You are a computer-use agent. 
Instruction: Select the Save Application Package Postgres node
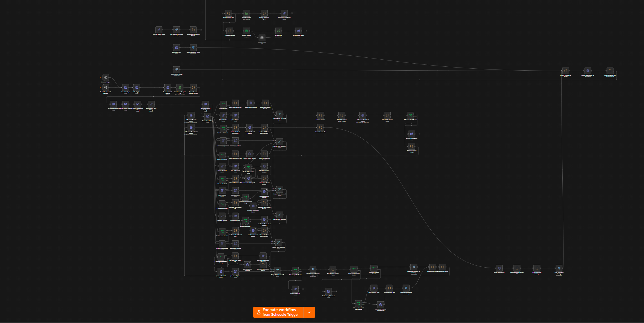pos(559,268)
